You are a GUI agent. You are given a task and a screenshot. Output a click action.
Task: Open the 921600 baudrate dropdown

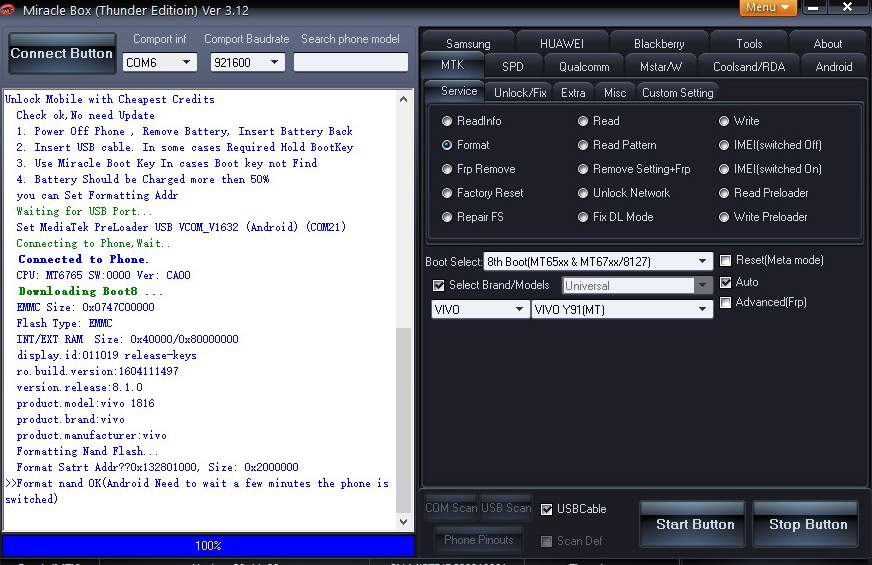click(x=247, y=62)
